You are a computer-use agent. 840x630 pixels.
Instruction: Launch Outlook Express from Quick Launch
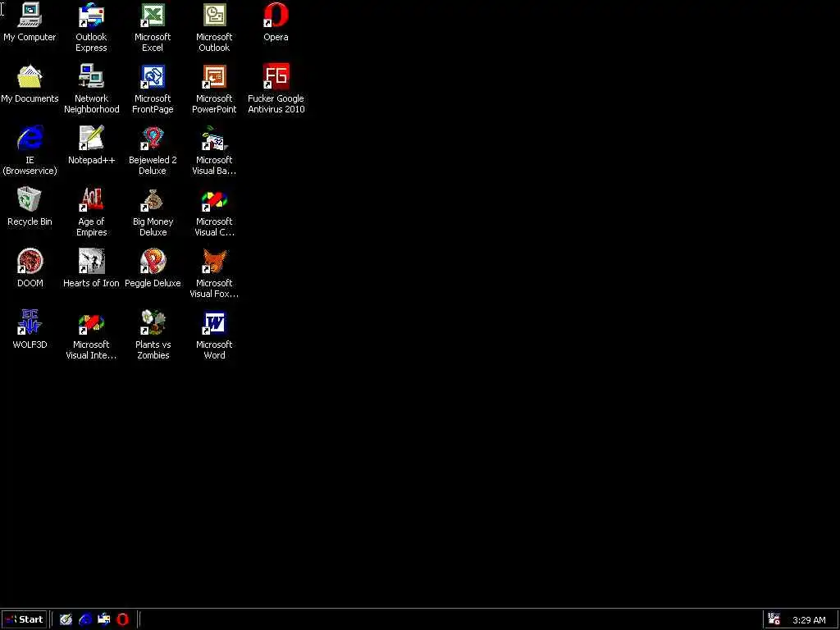click(x=103, y=619)
